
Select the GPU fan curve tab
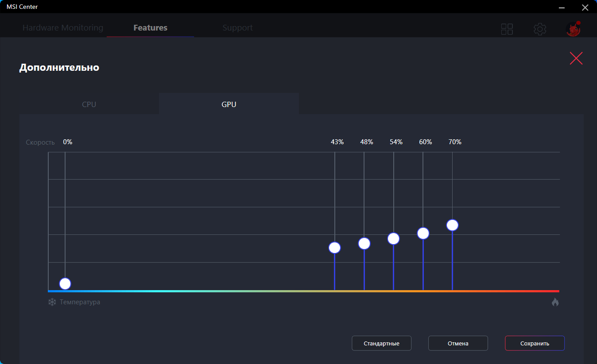coord(229,104)
